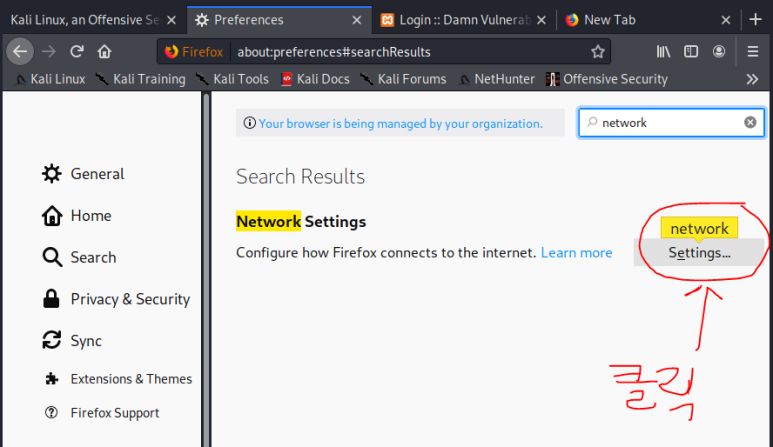Open the Kali Training bookmark

click(141, 79)
